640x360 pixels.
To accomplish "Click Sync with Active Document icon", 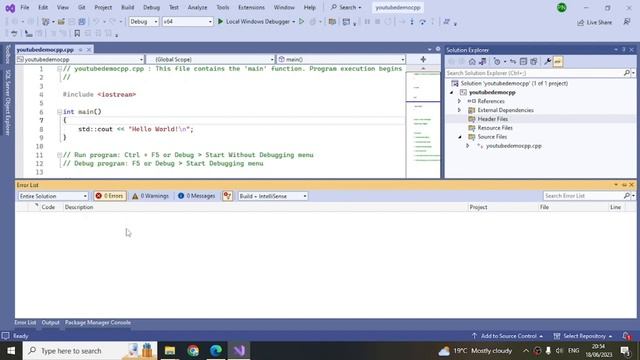I will click(513, 62).
